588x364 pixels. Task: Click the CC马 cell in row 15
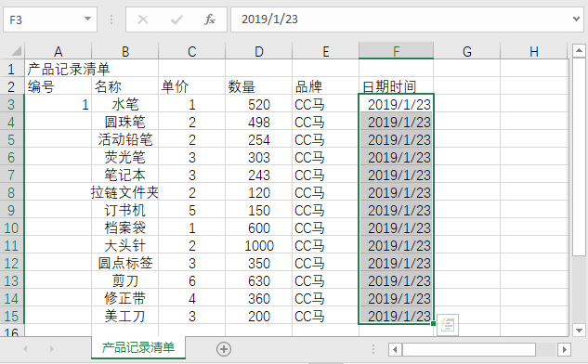click(x=325, y=316)
